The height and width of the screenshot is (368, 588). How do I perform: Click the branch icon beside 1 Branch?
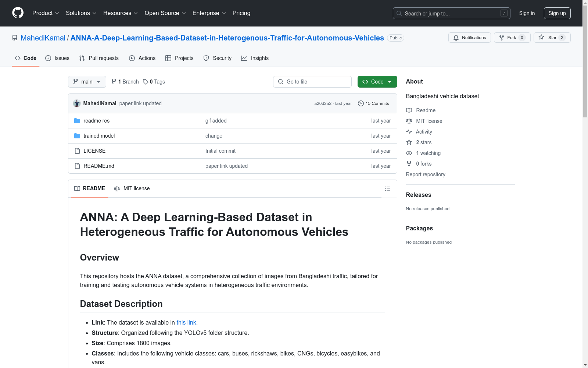(114, 82)
